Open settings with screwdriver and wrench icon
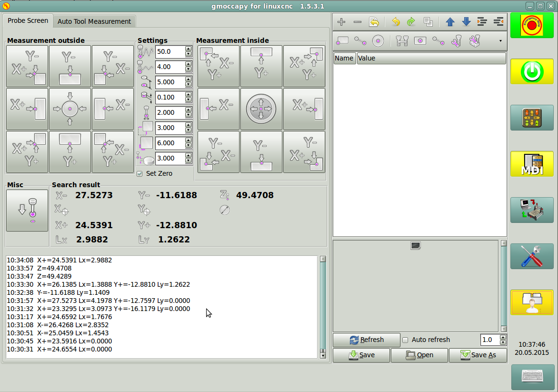 pyautogui.click(x=532, y=256)
